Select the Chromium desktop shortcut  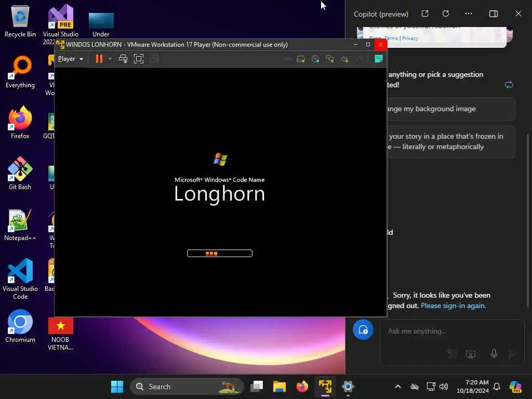tap(20, 326)
